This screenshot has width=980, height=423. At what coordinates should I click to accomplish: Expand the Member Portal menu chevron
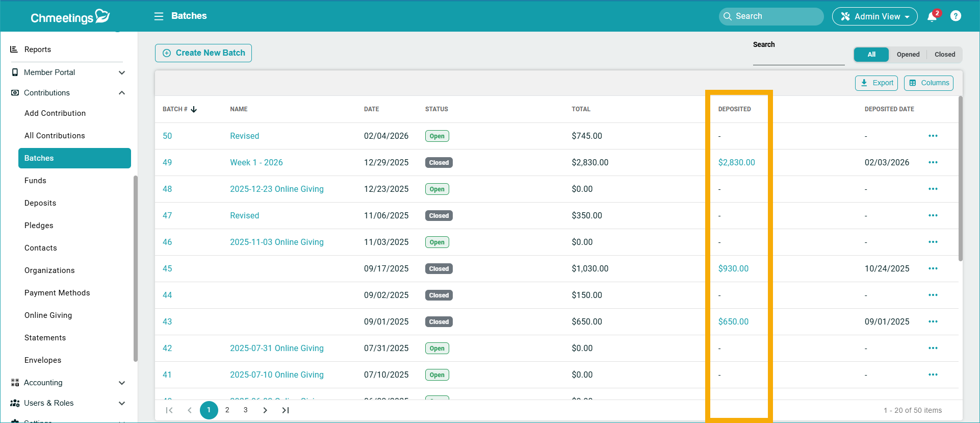tap(122, 72)
